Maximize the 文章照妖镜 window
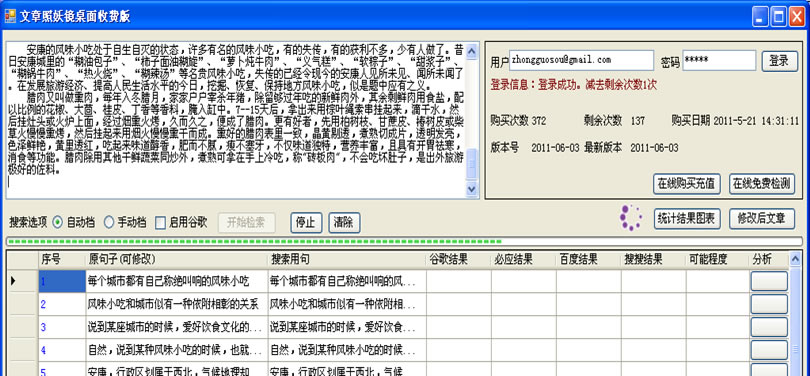The image size is (810, 376). coord(778,17)
